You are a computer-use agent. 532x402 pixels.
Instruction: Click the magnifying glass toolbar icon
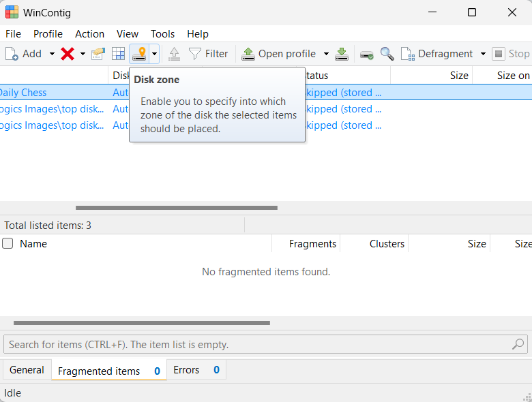(387, 54)
